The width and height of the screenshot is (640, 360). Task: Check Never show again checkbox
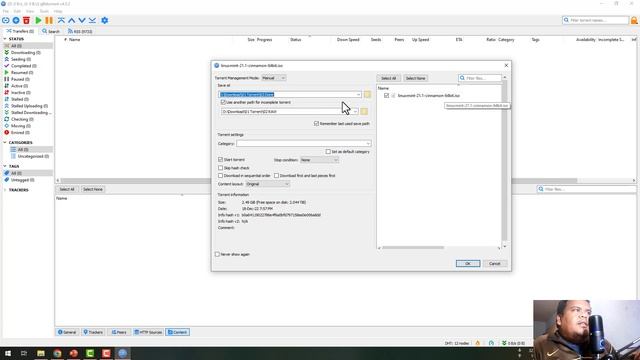(x=217, y=254)
